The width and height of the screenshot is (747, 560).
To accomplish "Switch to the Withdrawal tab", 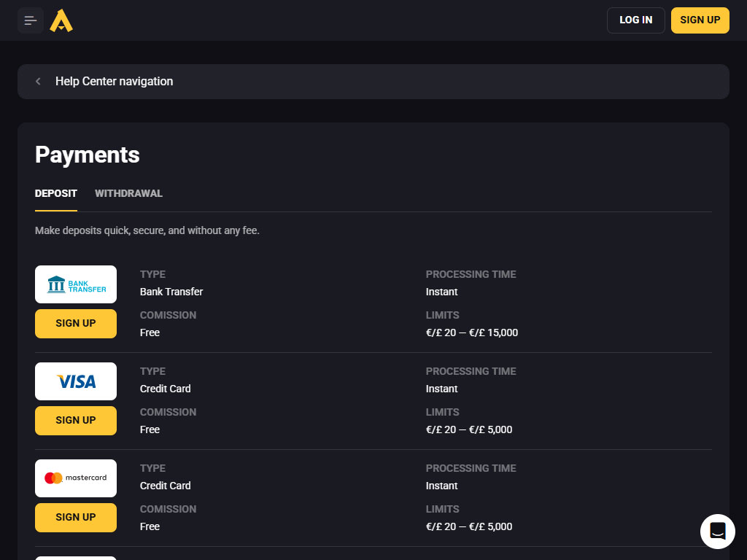I will 128,193.
